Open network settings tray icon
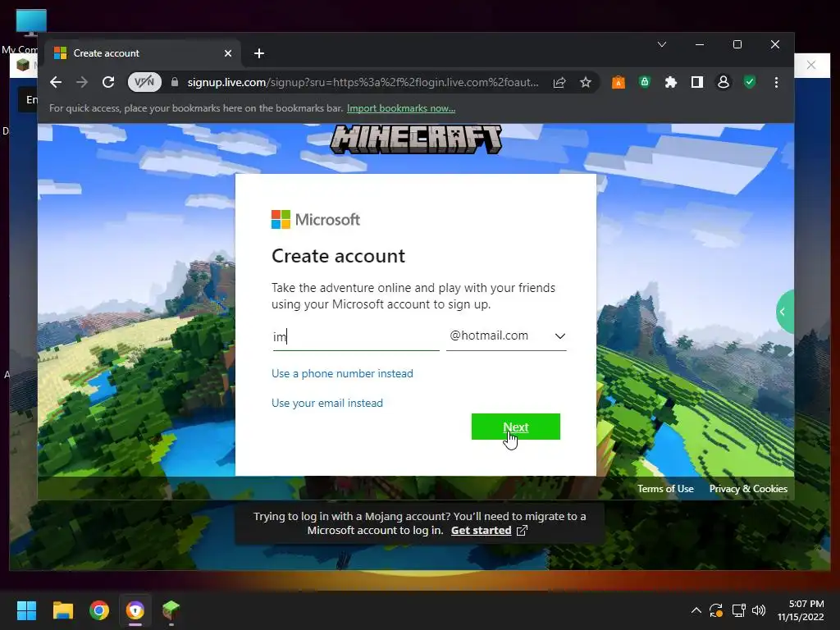 739,610
